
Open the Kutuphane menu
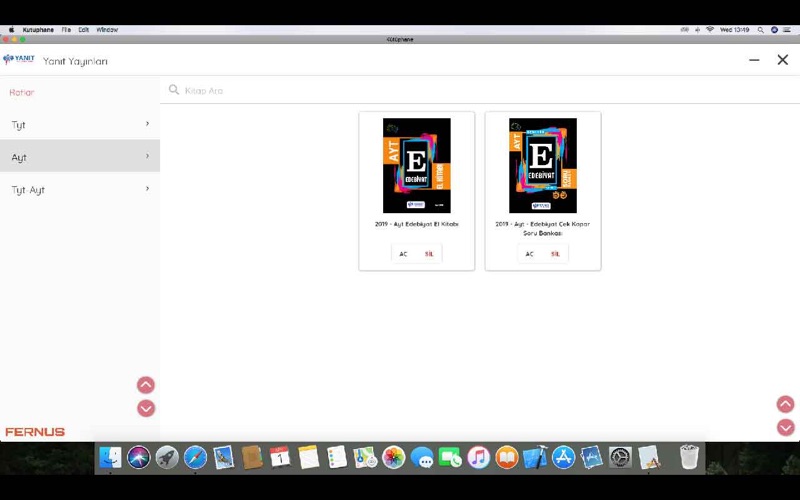38,30
